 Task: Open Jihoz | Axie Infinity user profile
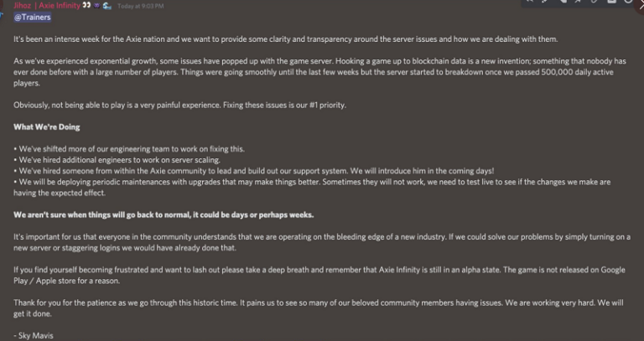point(46,5)
